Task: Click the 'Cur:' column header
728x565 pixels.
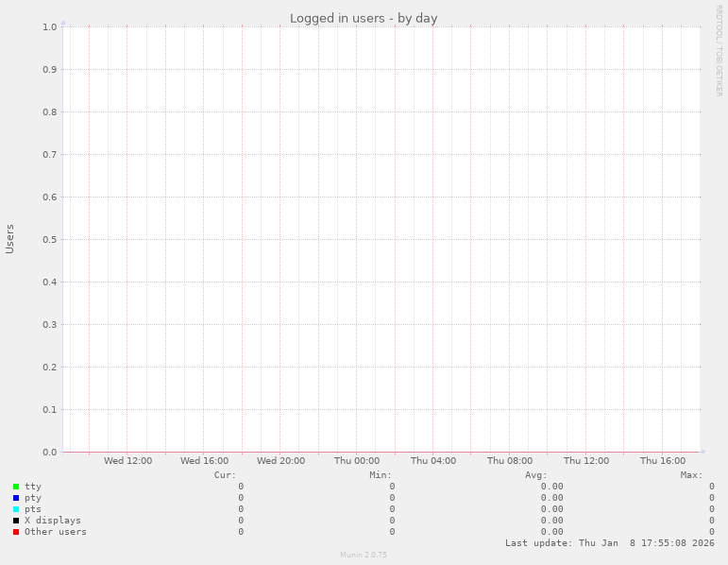Action: 226,474
